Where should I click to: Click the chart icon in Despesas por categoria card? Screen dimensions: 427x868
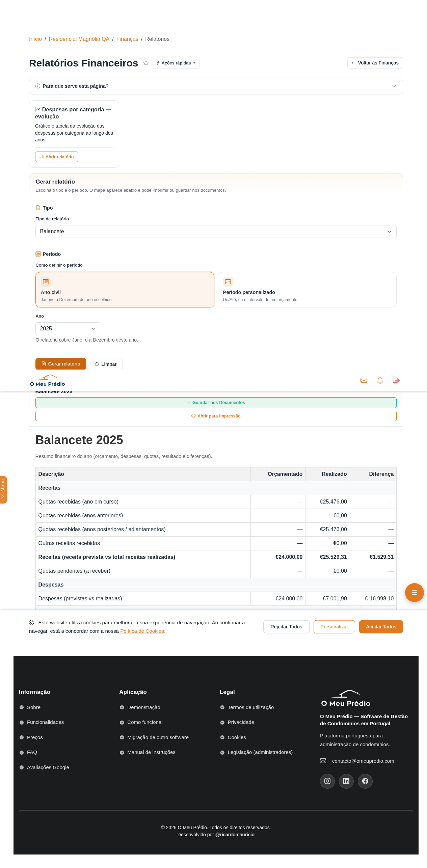coord(38,109)
